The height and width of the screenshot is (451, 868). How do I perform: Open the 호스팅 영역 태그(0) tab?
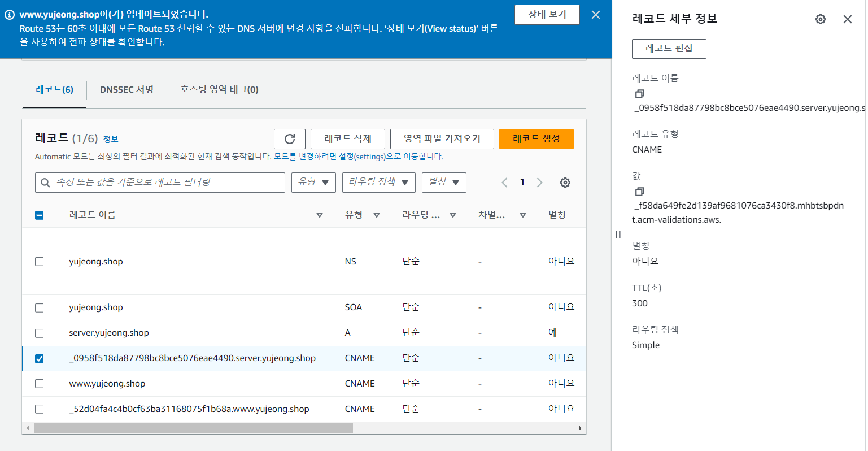(x=219, y=89)
